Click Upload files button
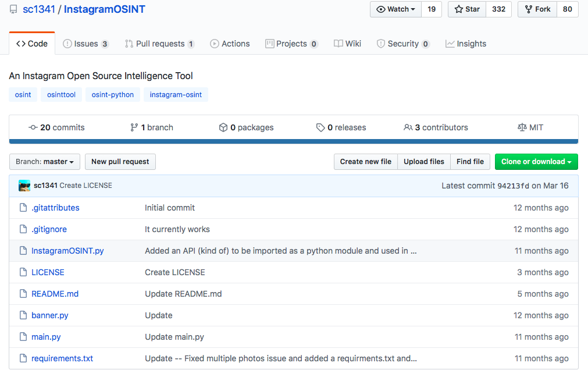This screenshot has height=377, width=588. [424, 162]
